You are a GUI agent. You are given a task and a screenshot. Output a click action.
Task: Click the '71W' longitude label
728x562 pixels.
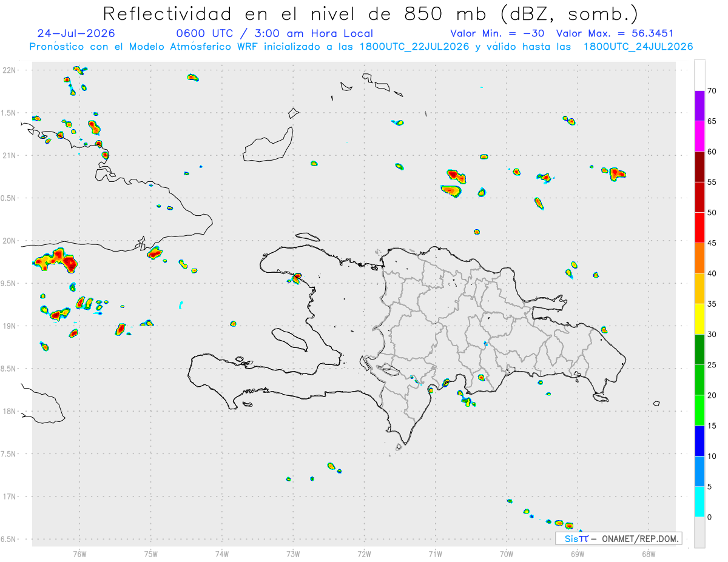(x=435, y=555)
